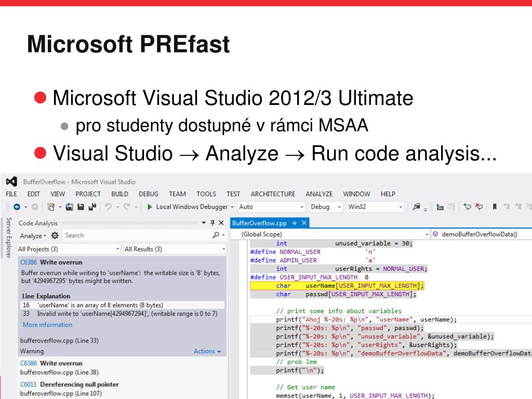Open the ANALYZE menu

coord(319,194)
